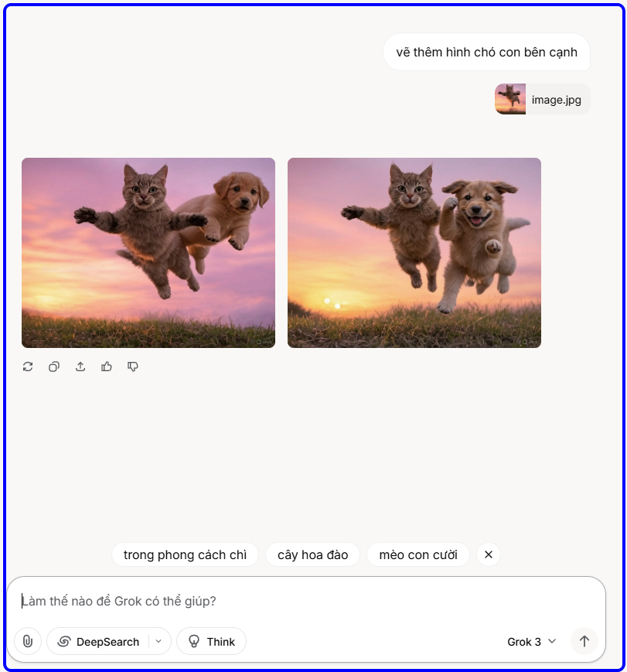Toggle DeepSearch mode on

tap(98, 641)
